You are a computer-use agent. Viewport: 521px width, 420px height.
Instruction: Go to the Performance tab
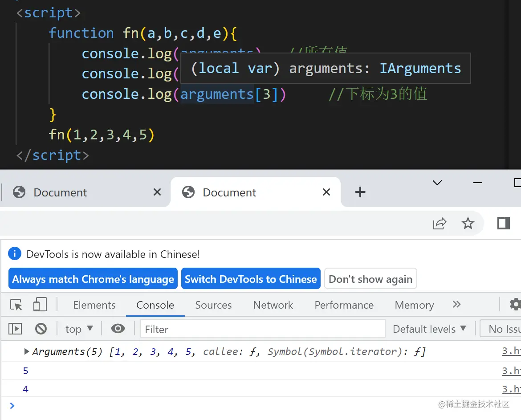click(344, 305)
